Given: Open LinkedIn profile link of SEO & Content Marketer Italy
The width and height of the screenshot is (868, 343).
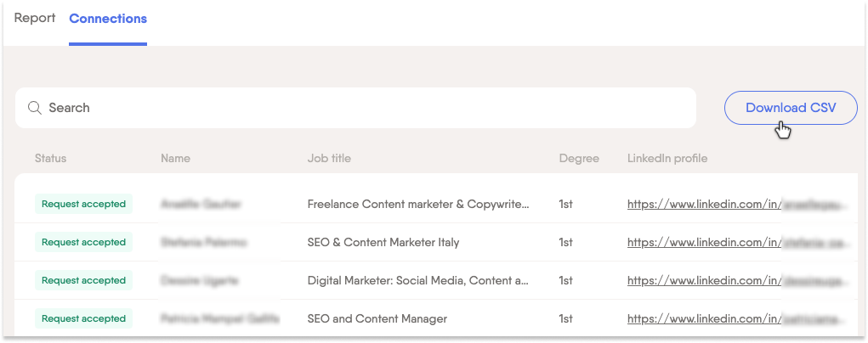Looking at the screenshot, I should coord(737,242).
